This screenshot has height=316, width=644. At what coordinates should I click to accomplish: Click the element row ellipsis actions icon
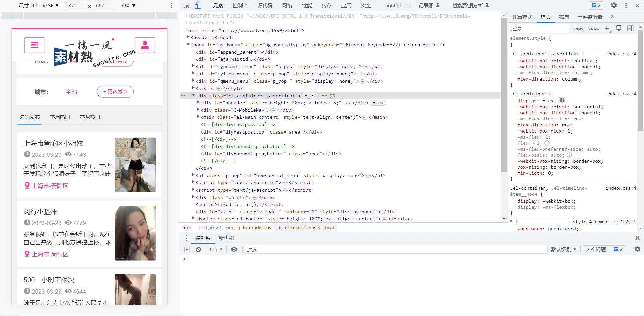tap(183, 96)
